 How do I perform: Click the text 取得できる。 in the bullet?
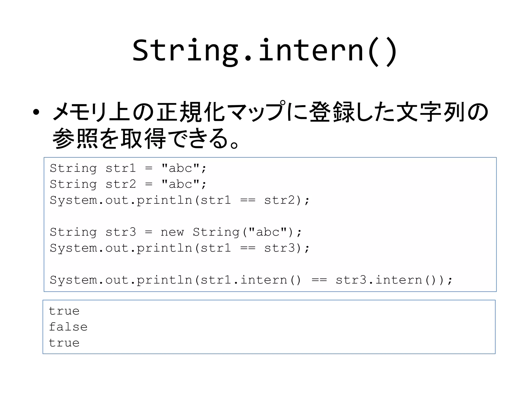tap(179, 138)
